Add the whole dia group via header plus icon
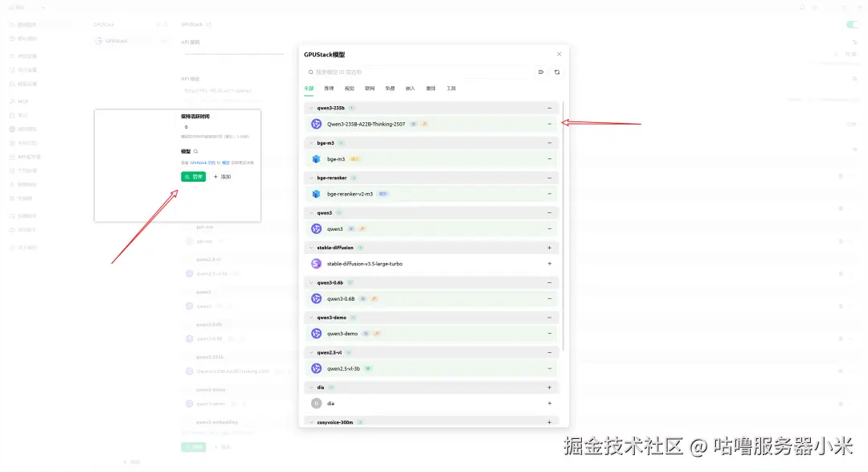Viewport: 868px width, 472px height. pyautogui.click(x=550, y=388)
